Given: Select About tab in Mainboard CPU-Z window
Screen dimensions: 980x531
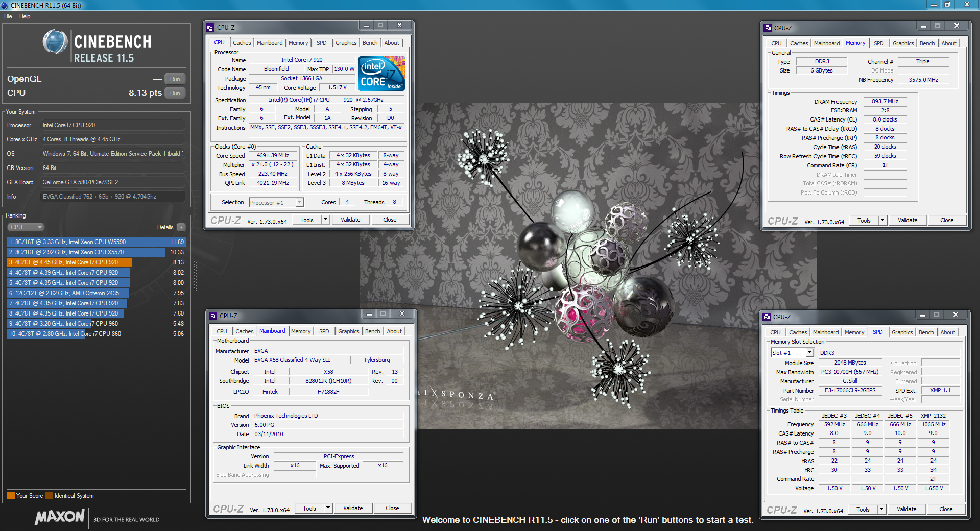Looking at the screenshot, I should tap(394, 331).
